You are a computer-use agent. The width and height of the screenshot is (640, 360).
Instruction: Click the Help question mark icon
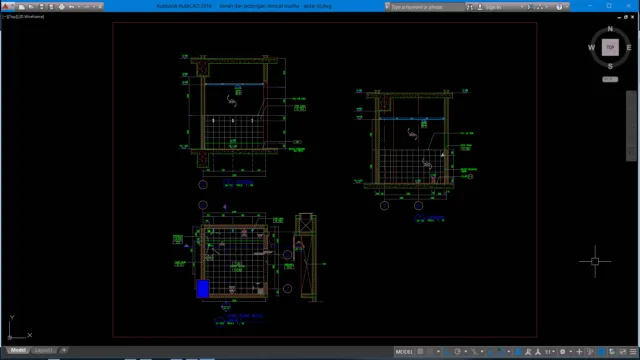point(559,7)
